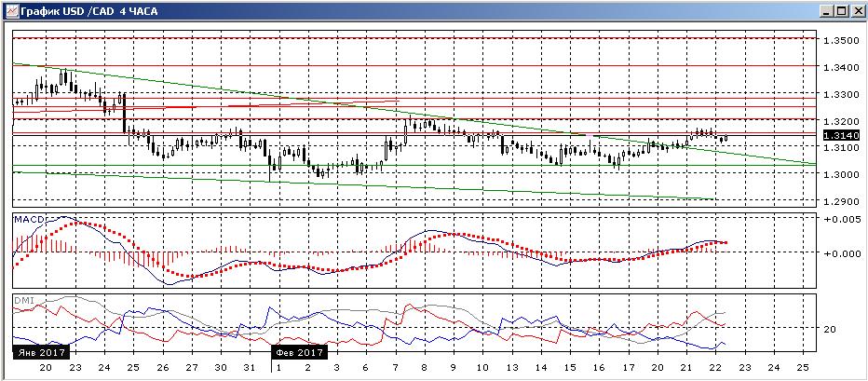Maximize the USD/CAD chart window
This screenshot has width=868, height=381.
(841, 10)
